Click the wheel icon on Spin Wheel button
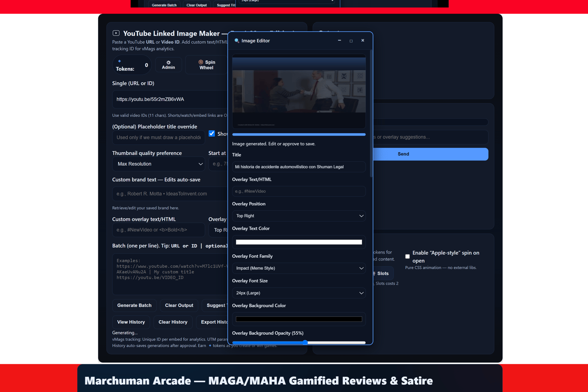 point(200,62)
